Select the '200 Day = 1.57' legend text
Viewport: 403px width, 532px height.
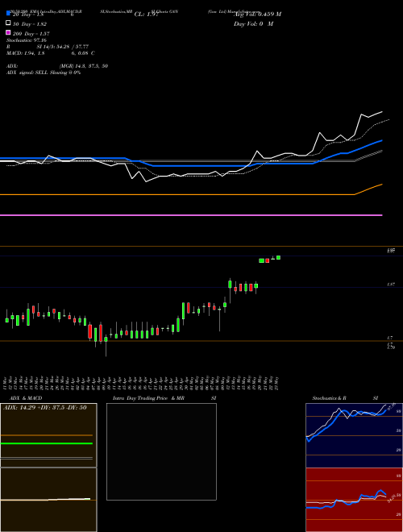point(31,34)
